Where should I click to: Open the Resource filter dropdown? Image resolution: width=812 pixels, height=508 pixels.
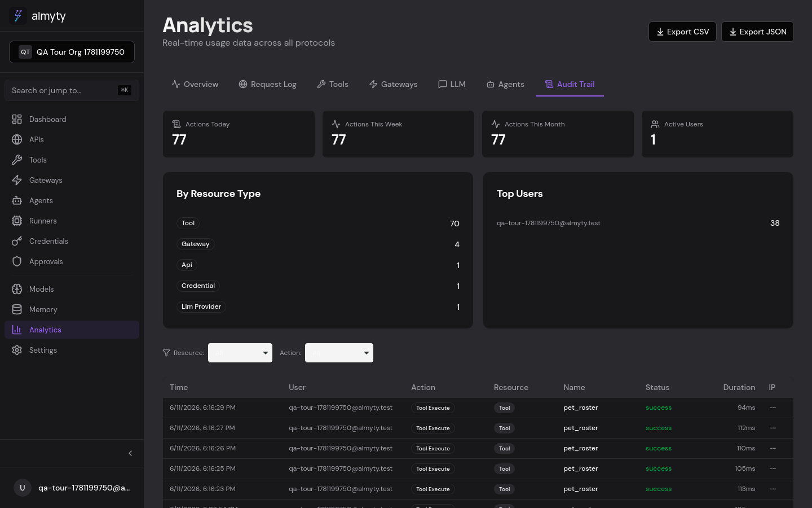click(240, 353)
